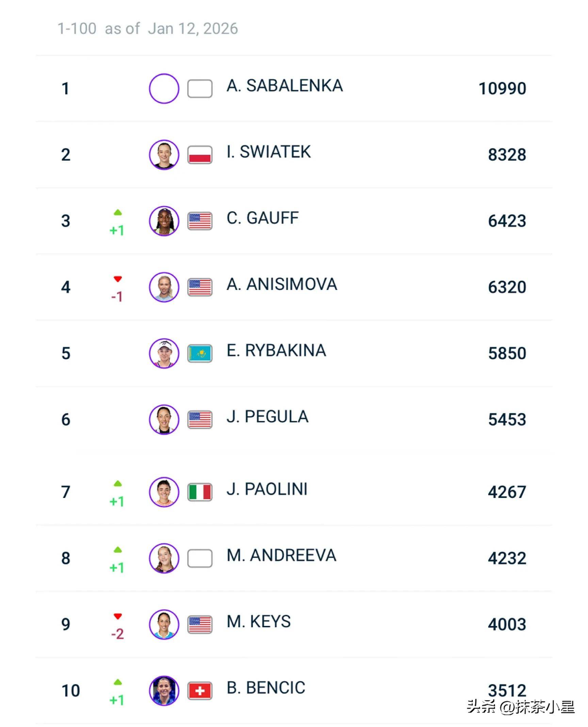This screenshot has height=727, width=588.
Task: Click the Jan 12, 2026 ranking date
Action: point(193,29)
